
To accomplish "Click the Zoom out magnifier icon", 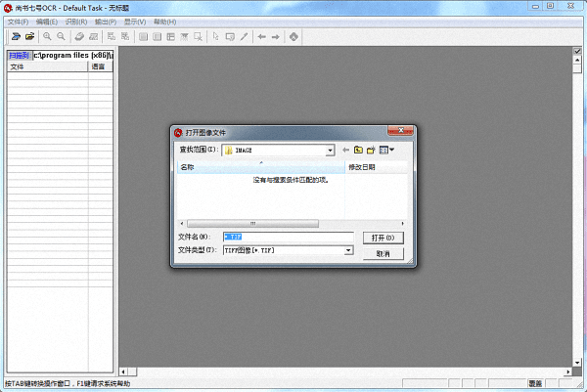I will pos(61,36).
